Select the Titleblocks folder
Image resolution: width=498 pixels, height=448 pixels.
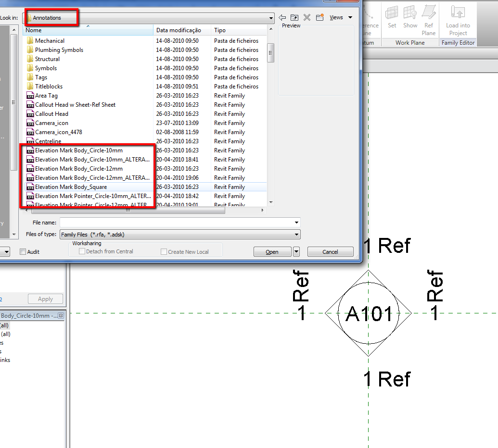[49, 87]
